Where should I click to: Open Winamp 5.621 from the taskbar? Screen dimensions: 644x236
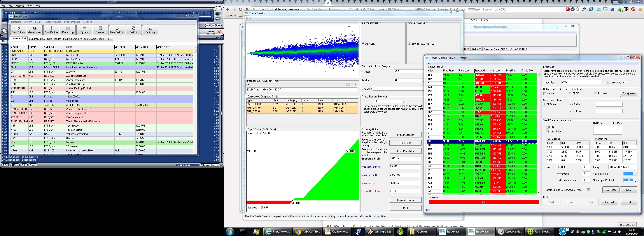[380, 231]
